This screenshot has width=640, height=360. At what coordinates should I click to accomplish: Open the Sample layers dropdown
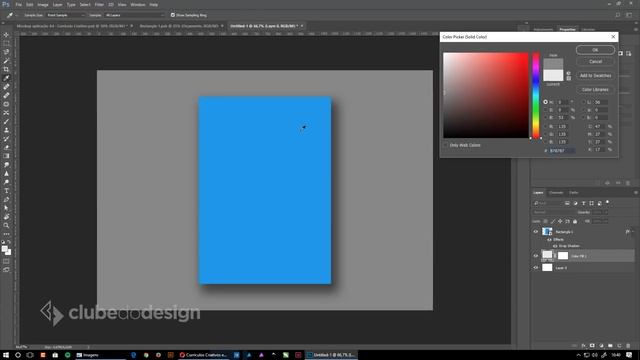pyautogui.click(x=134, y=15)
